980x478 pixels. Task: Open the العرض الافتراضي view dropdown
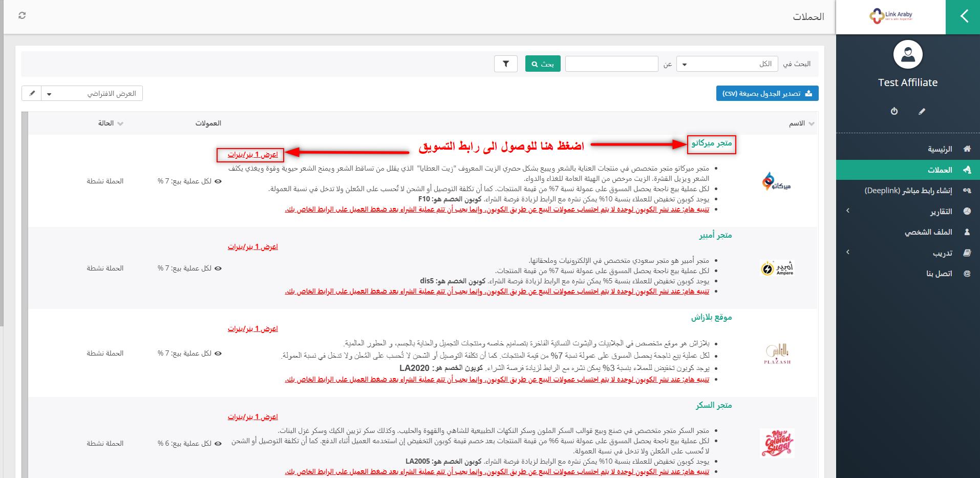coord(92,94)
